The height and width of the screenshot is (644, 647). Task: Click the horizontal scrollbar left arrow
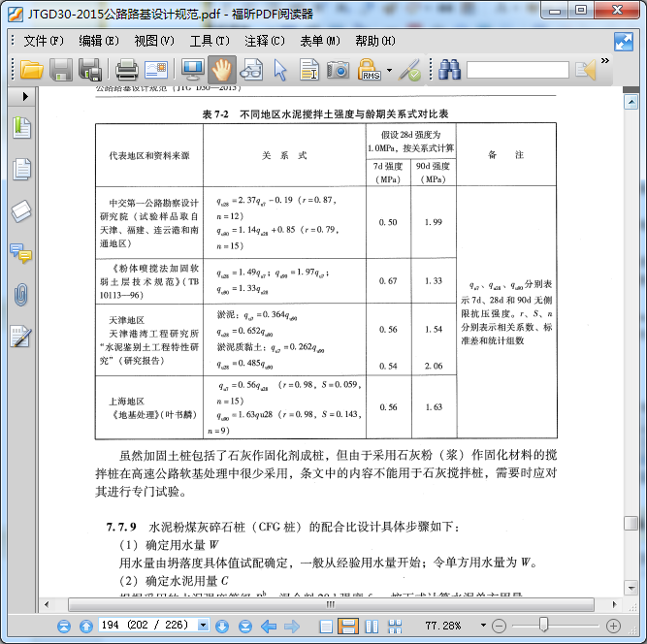47,605
